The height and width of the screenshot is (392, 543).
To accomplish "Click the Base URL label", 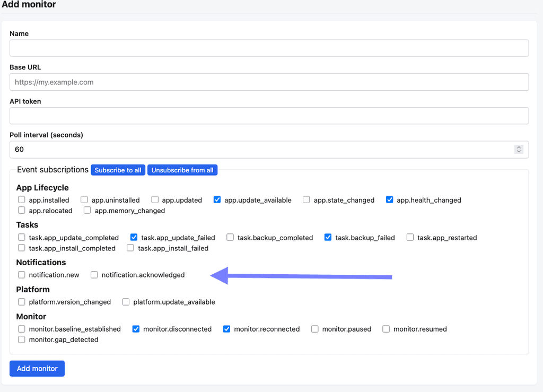I will point(25,67).
